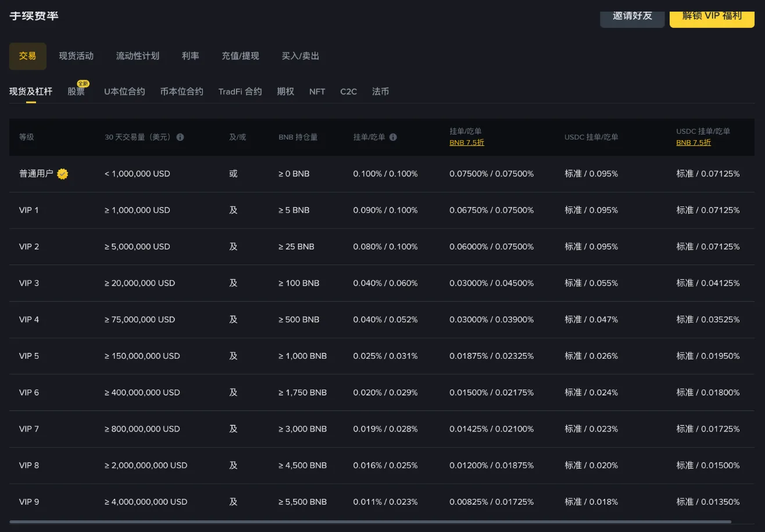This screenshot has width=765, height=532.
Task: Switch to 期权 sub-tab
Action: [285, 92]
